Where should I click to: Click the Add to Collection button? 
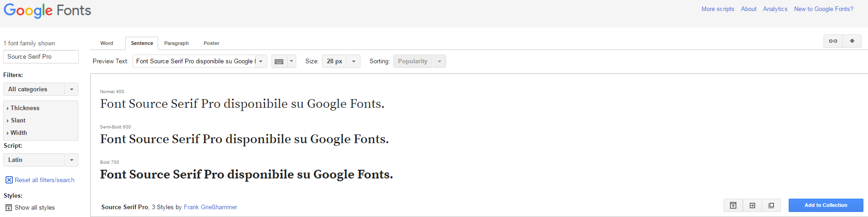coord(825,206)
